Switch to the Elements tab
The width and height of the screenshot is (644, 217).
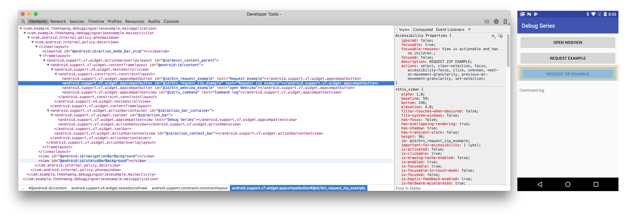point(38,22)
